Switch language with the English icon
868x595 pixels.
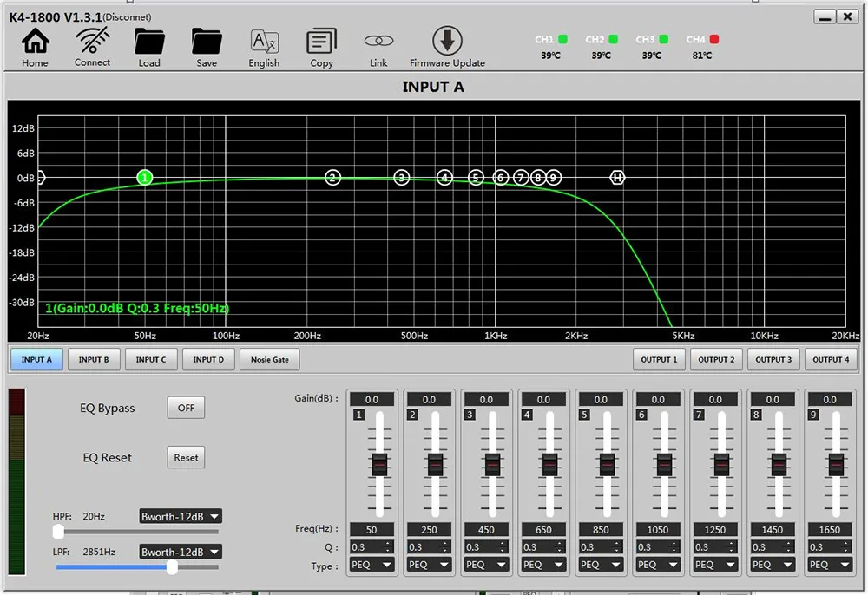264,42
